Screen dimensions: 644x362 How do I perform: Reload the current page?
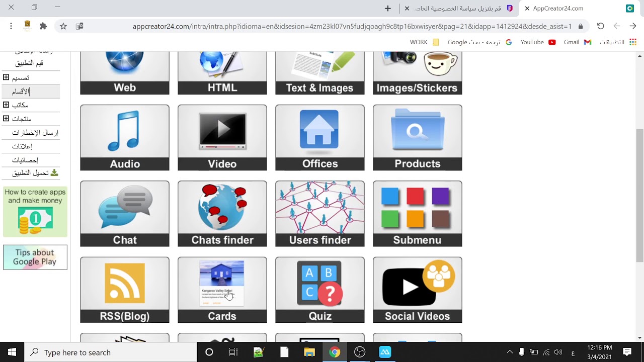[x=600, y=26]
